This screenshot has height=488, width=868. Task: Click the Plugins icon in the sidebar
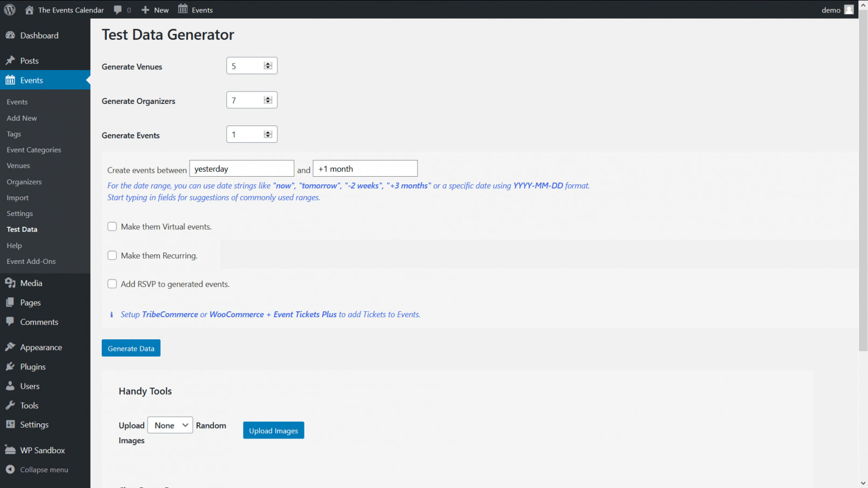pyautogui.click(x=11, y=366)
